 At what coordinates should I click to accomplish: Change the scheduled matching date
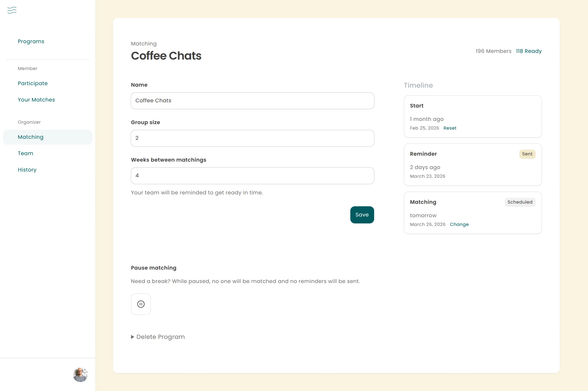tap(459, 224)
